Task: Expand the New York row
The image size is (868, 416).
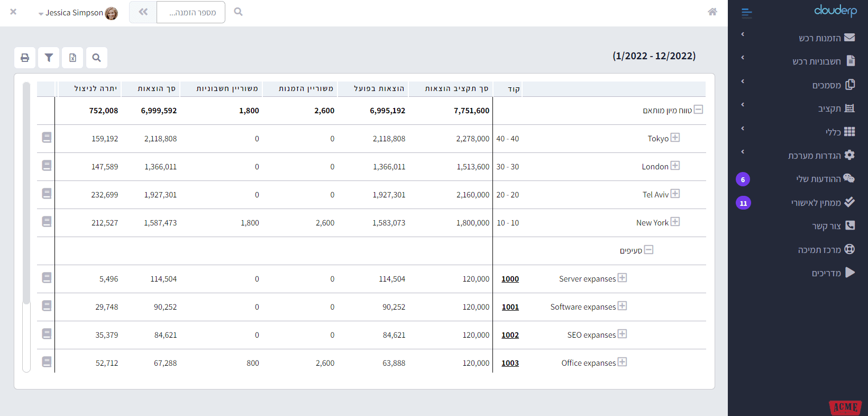Action: pos(675,222)
